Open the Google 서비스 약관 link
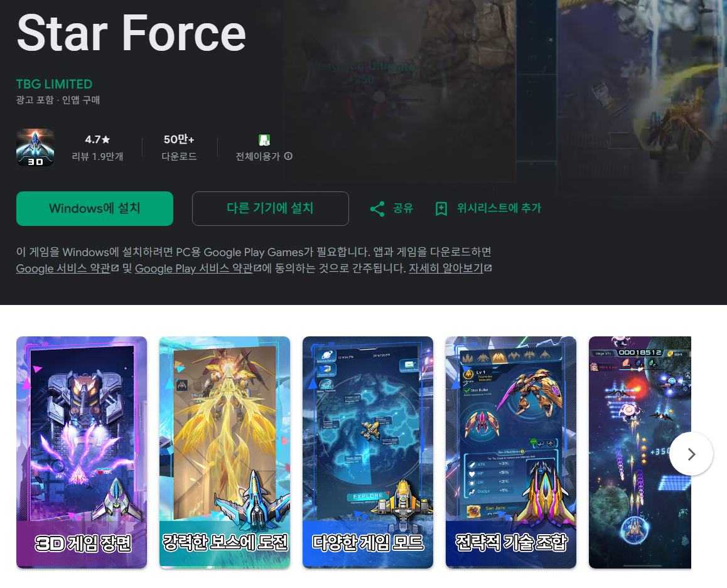 coord(63,269)
